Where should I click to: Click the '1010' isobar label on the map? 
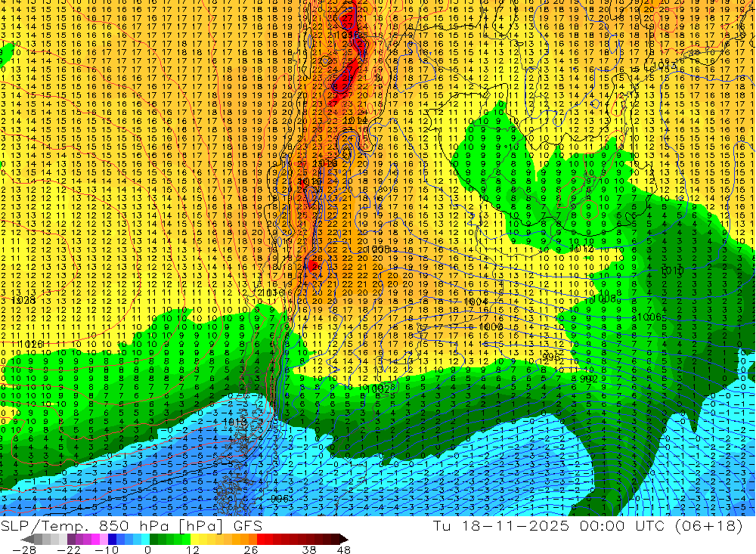pyautogui.click(x=671, y=271)
